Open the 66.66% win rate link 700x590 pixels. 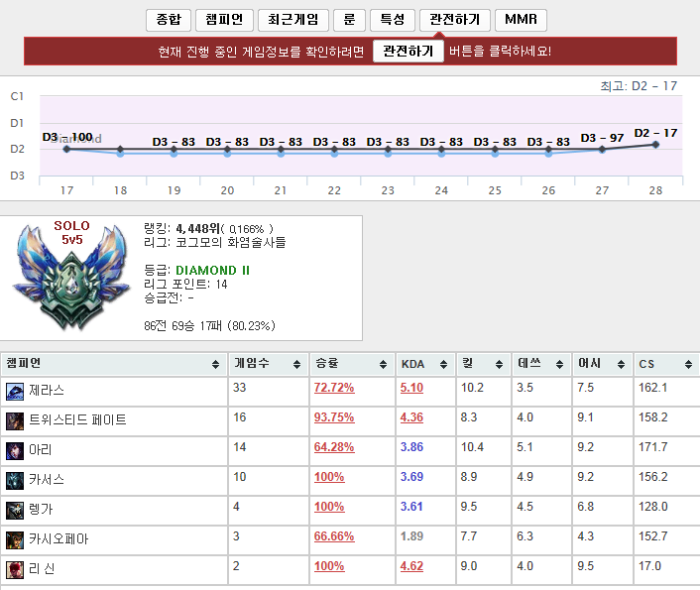(334, 536)
